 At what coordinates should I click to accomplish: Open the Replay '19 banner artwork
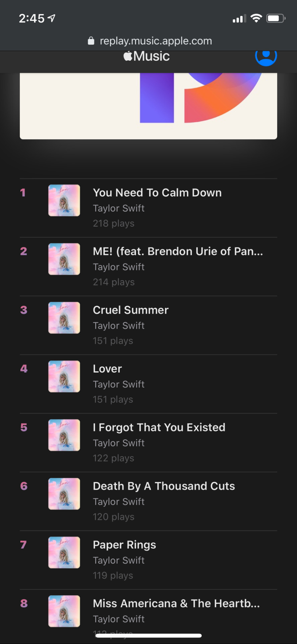pos(148,106)
